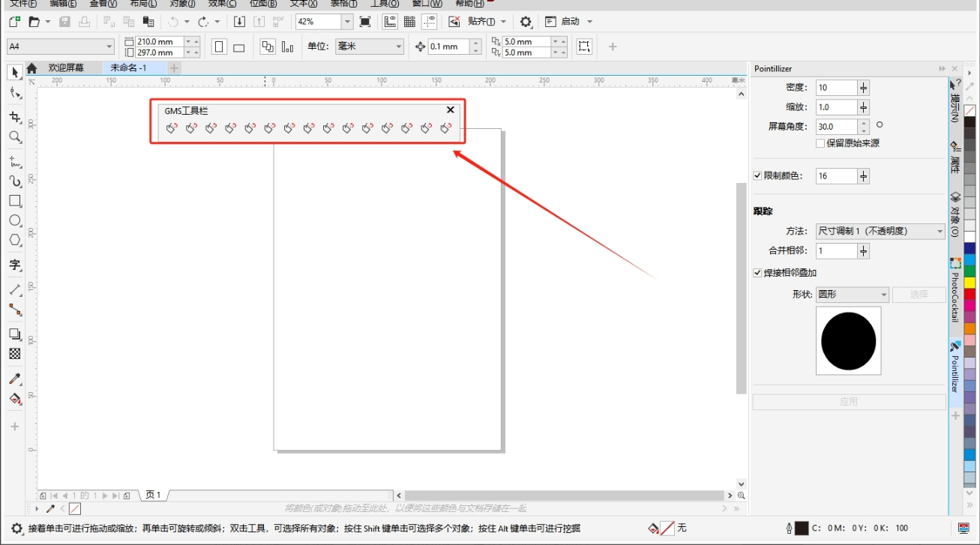Add a new document tab with plus
The height and width of the screenshot is (545, 980).
click(174, 68)
